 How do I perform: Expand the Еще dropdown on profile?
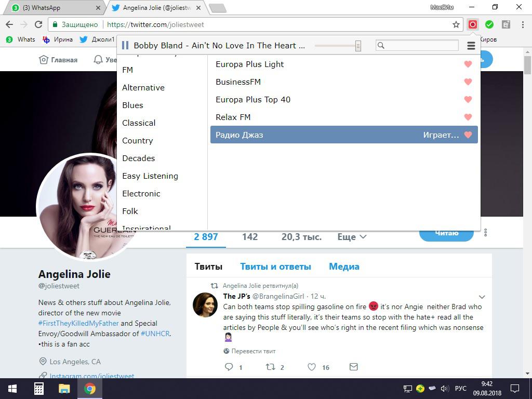point(352,237)
